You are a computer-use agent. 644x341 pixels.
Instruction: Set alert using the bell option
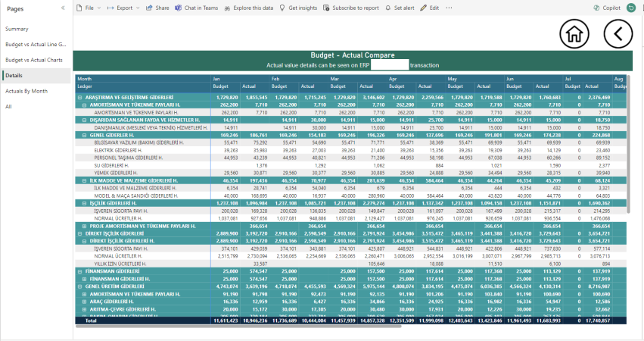pyautogui.click(x=400, y=8)
